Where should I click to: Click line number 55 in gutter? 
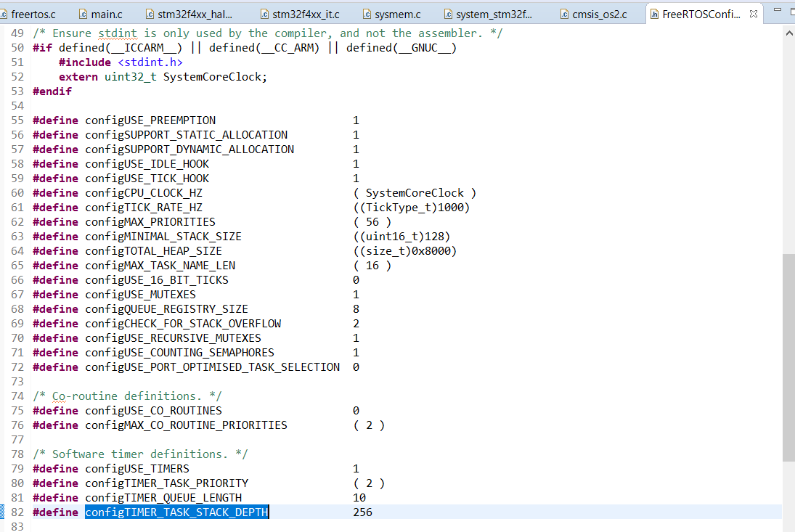click(x=17, y=120)
